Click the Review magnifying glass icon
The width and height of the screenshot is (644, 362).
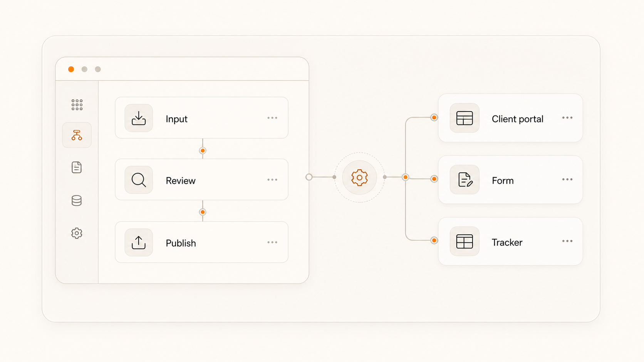139,180
